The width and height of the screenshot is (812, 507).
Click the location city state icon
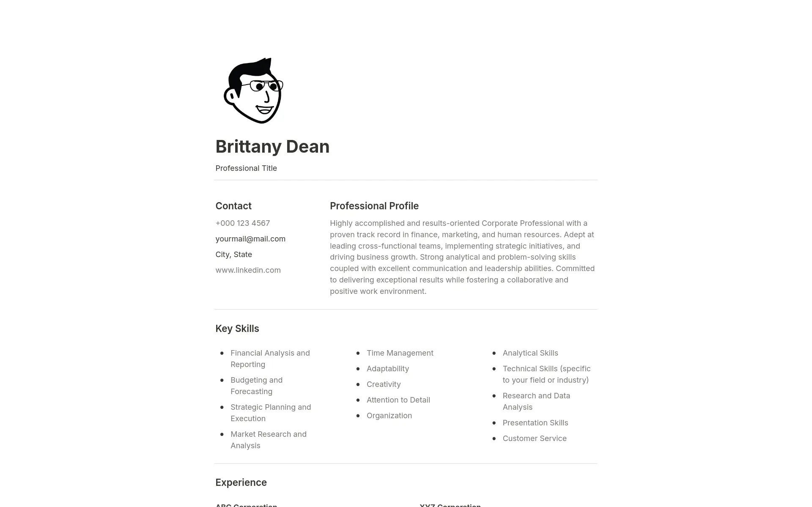click(234, 254)
